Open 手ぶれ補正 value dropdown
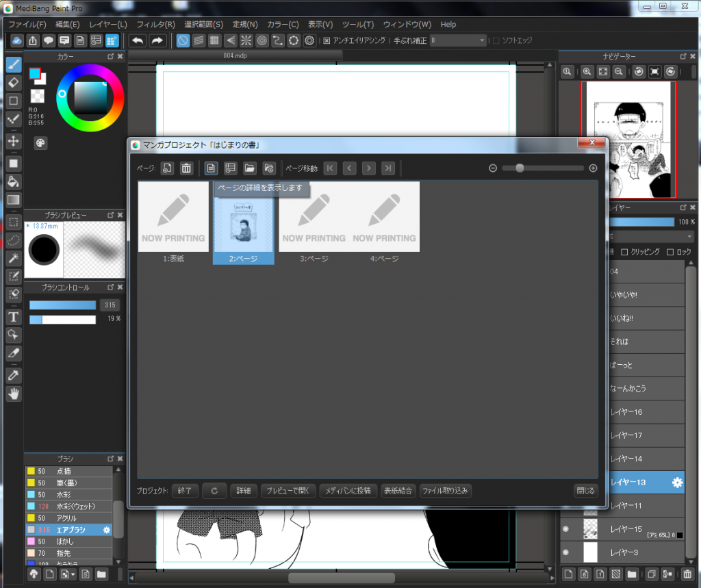This screenshot has height=588, width=701. click(x=458, y=40)
